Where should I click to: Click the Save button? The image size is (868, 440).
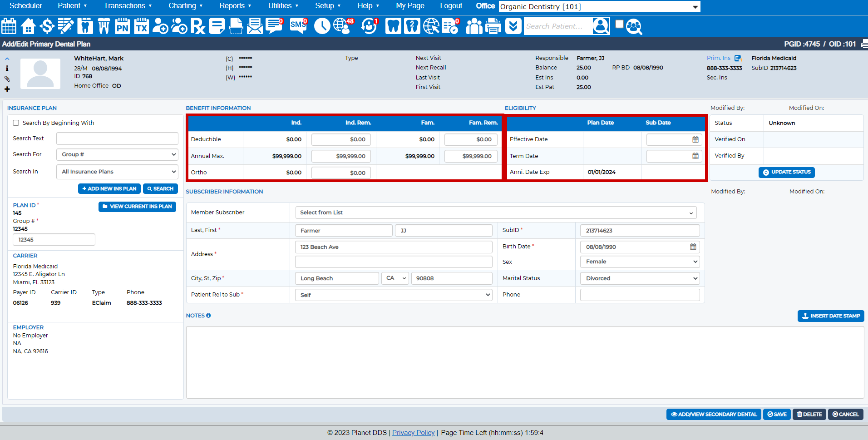coord(777,414)
